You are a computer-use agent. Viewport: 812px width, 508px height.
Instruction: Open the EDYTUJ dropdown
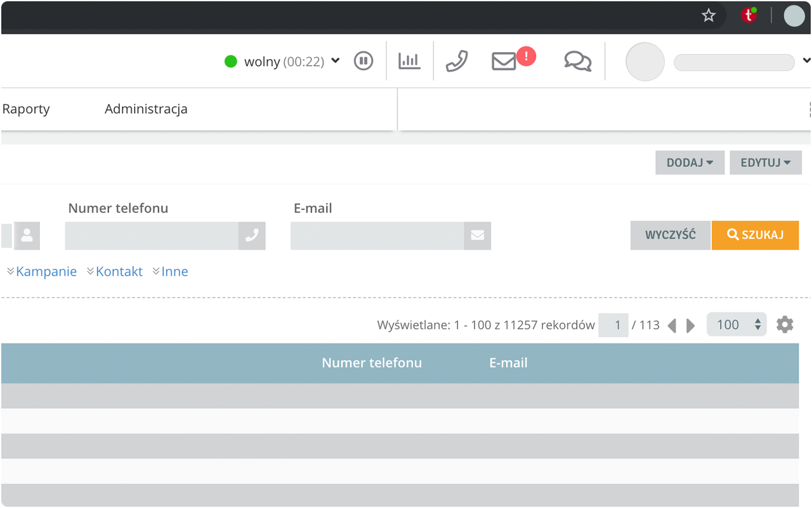(766, 163)
